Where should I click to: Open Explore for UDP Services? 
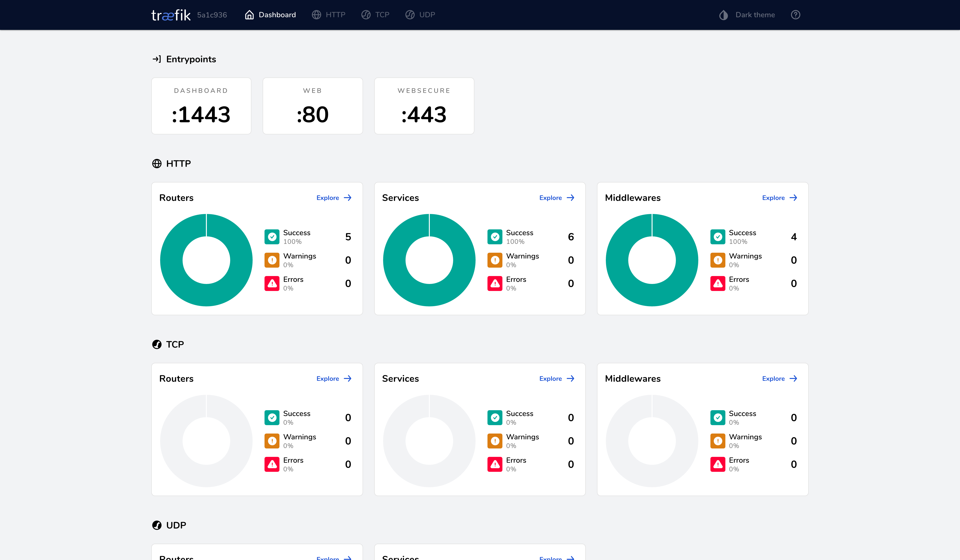click(557, 558)
